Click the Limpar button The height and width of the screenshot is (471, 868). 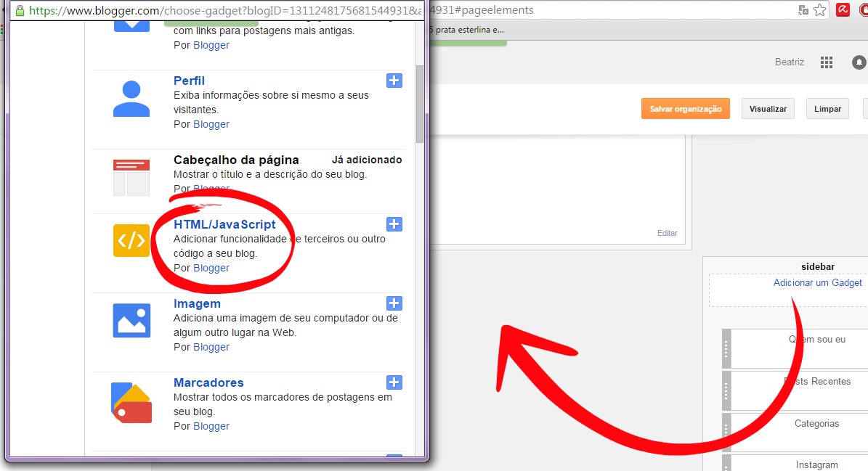[827, 108]
